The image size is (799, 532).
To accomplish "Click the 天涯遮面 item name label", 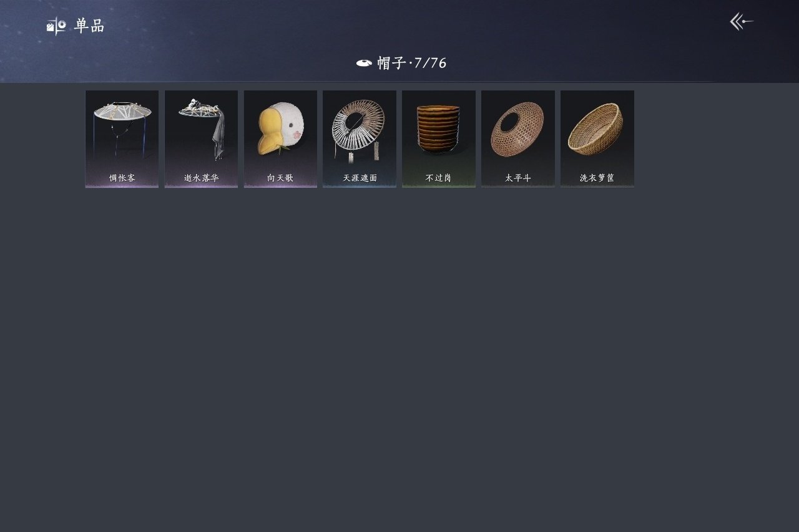I will 360,178.
